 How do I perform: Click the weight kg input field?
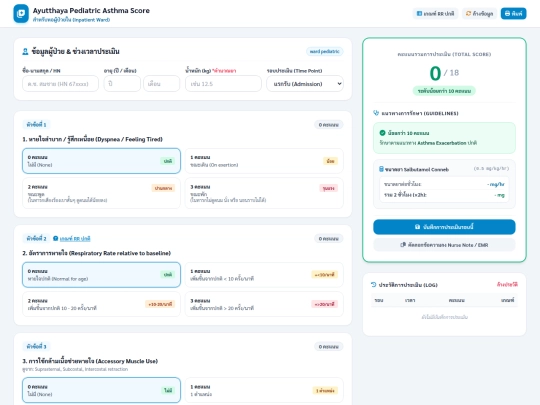coord(223,84)
